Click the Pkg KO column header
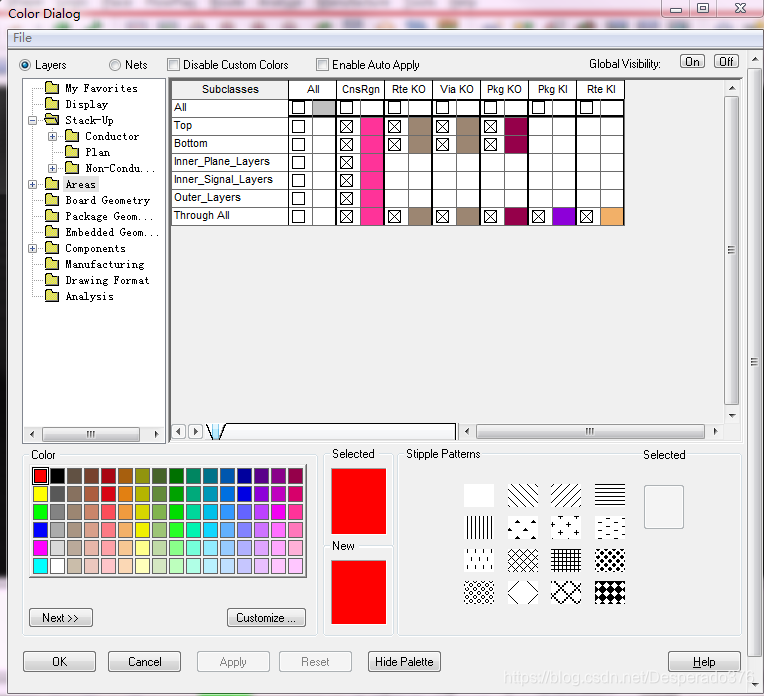The width and height of the screenshot is (764, 696). click(504, 89)
